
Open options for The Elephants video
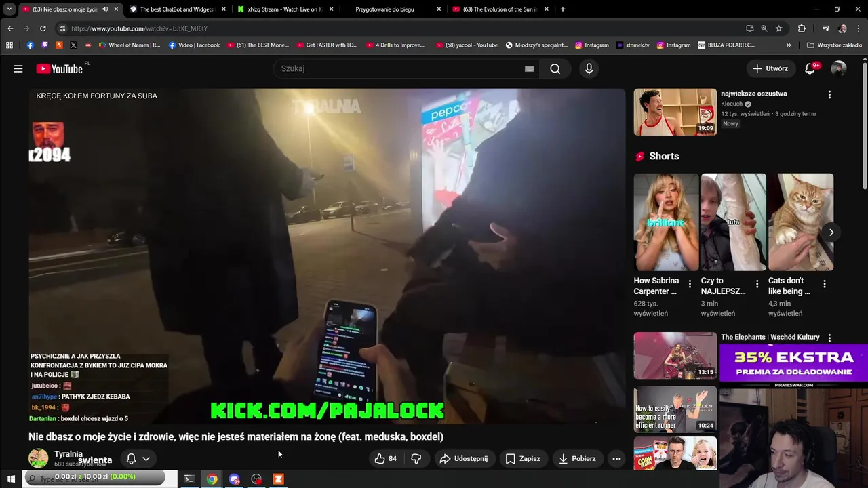tap(829, 338)
